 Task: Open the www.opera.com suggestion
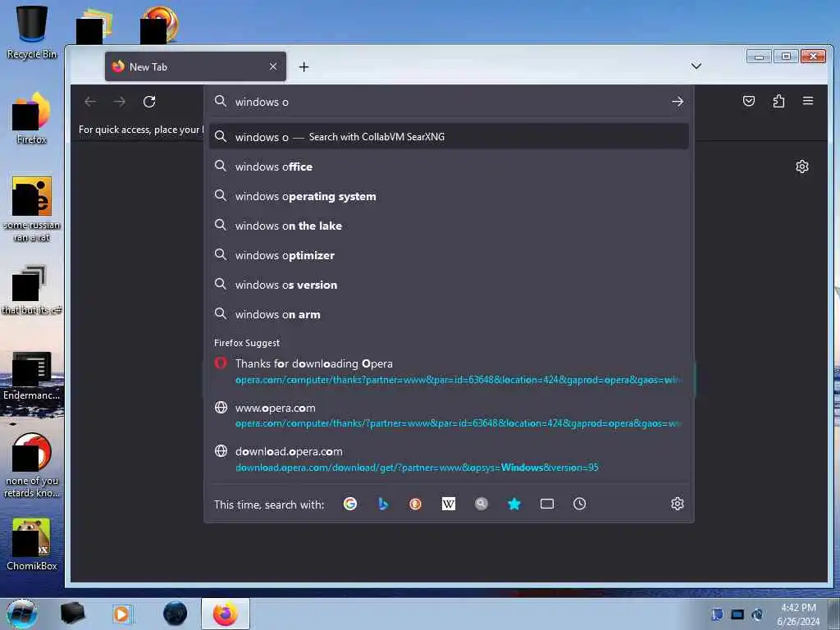[x=449, y=415]
